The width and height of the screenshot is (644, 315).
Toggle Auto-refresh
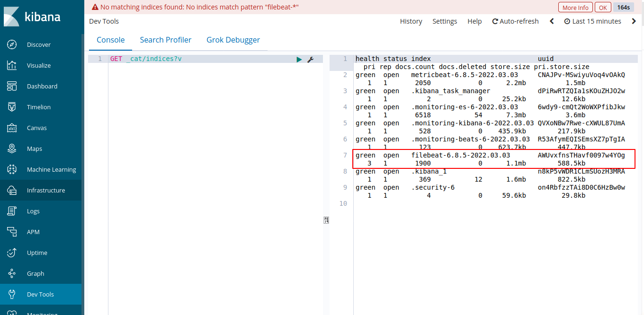[516, 21]
